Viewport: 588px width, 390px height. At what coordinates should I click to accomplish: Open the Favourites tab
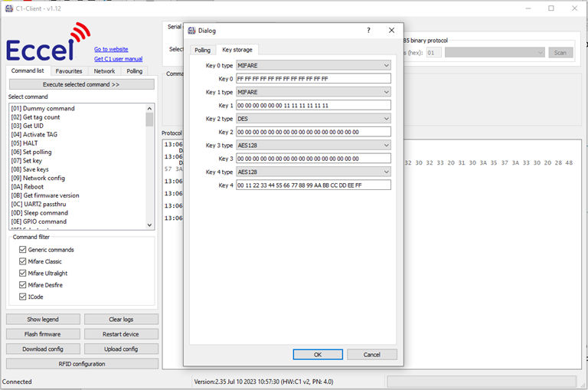[69, 71]
